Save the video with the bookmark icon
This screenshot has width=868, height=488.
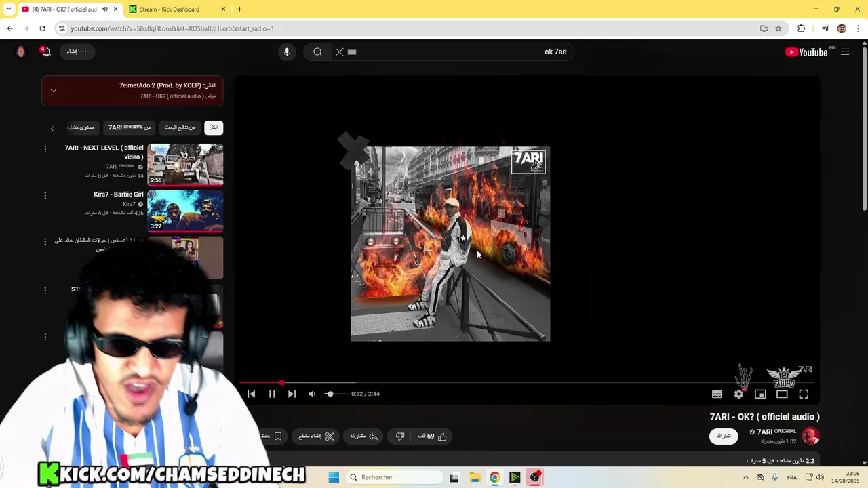click(277, 436)
